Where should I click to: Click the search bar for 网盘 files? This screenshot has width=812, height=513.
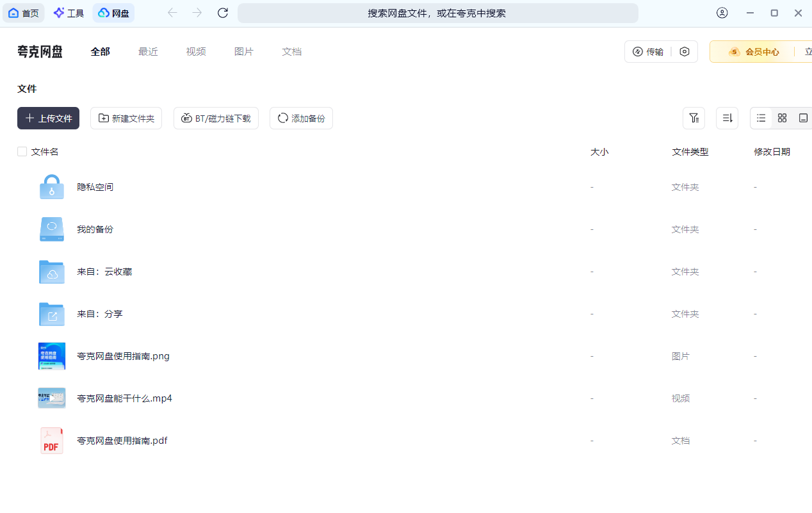(x=437, y=13)
